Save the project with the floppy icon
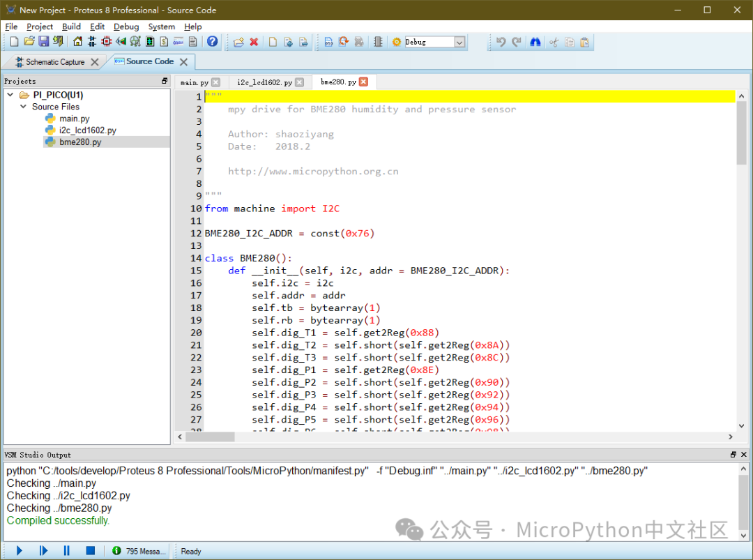Viewport: 753px width, 560px height. 44,42
